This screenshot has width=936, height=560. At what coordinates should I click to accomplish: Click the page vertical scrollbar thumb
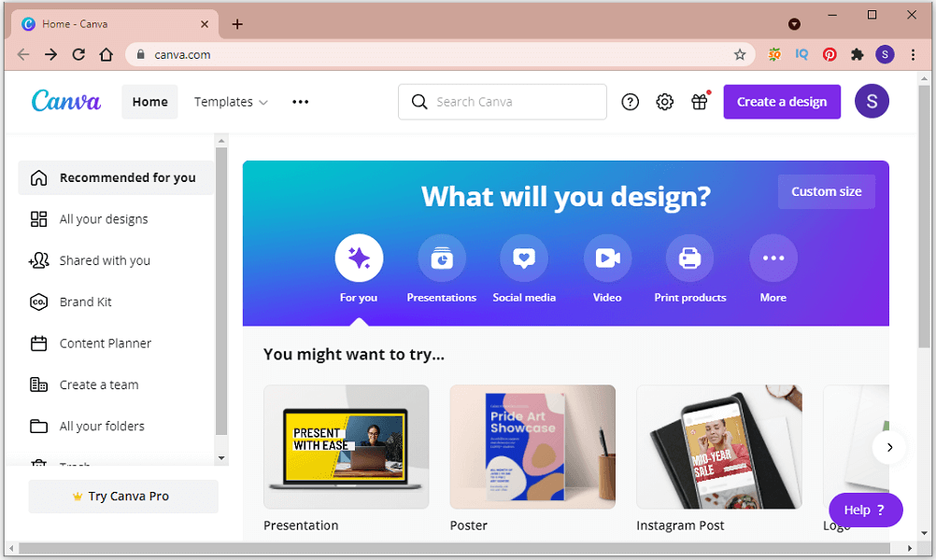(925, 216)
